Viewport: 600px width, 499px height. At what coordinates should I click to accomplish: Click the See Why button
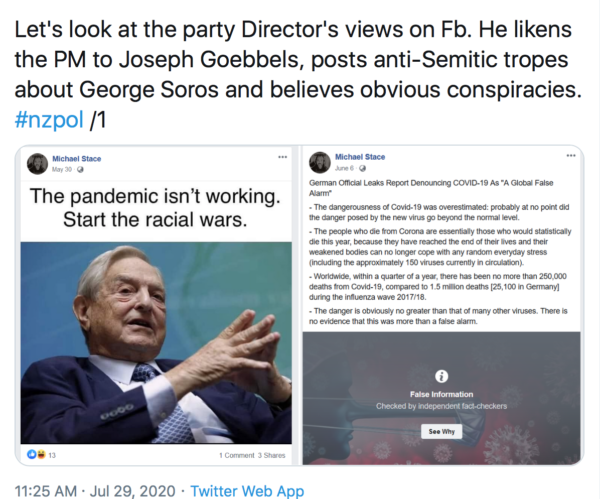pyautogui.click(x=442, y=431)
